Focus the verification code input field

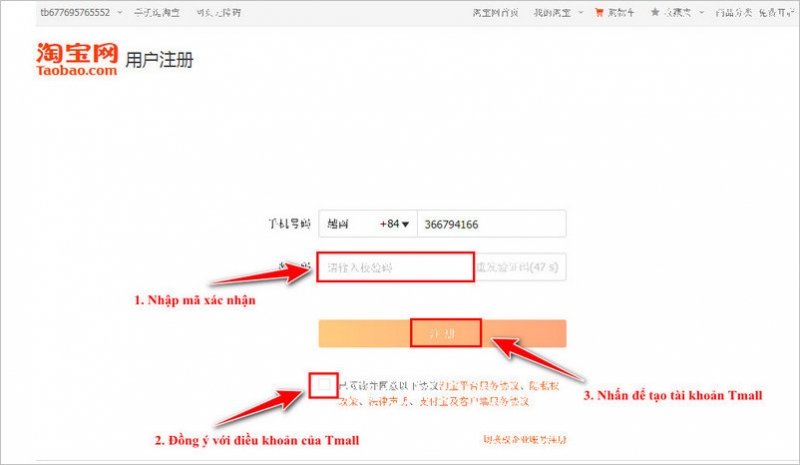click(395, 267)
